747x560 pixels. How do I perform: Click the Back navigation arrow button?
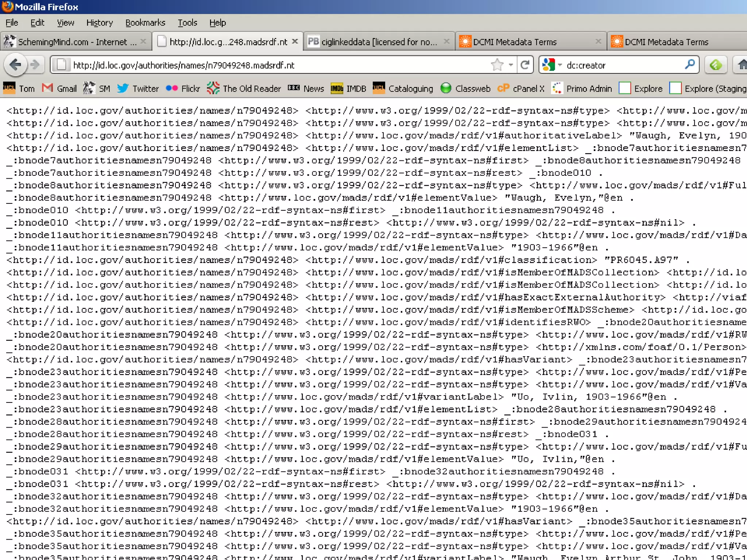pos(15,65)
